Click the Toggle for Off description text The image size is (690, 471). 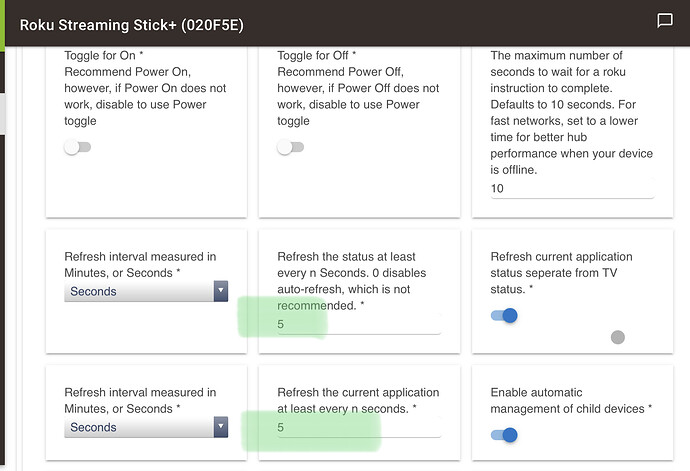(x=358, y=88)
